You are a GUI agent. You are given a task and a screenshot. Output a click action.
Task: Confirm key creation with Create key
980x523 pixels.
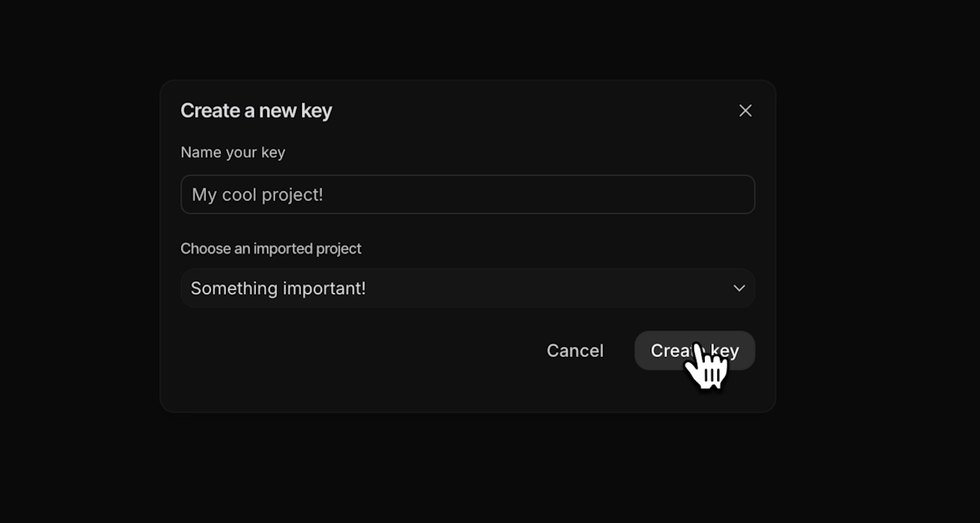click(694, 350)
